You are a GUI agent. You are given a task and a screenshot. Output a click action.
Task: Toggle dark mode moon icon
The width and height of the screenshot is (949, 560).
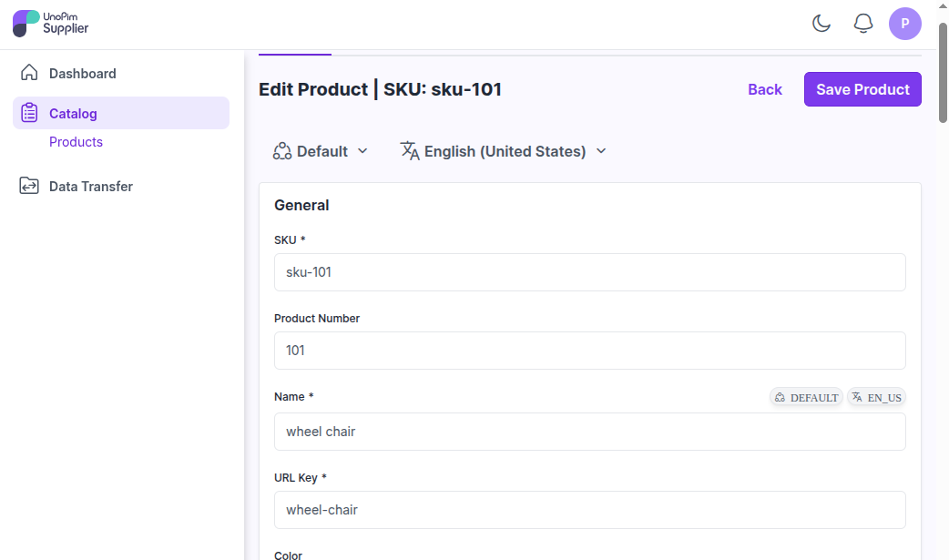point(821,24)
